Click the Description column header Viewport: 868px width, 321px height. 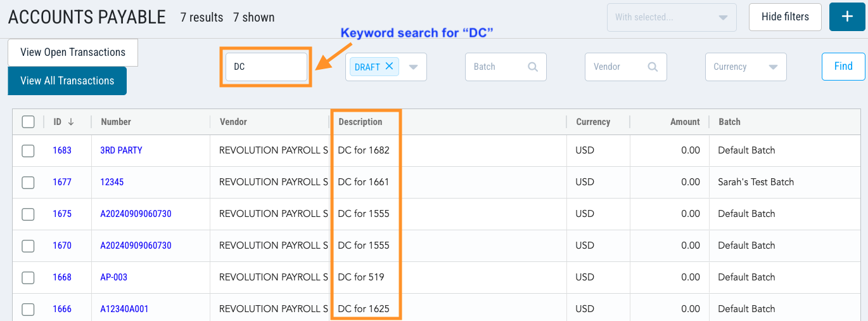click(361, 122)
